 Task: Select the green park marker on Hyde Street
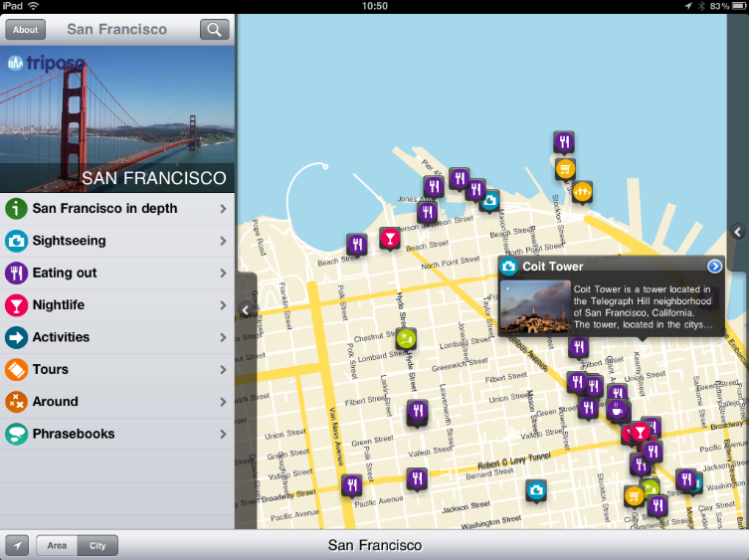[406, 339]
